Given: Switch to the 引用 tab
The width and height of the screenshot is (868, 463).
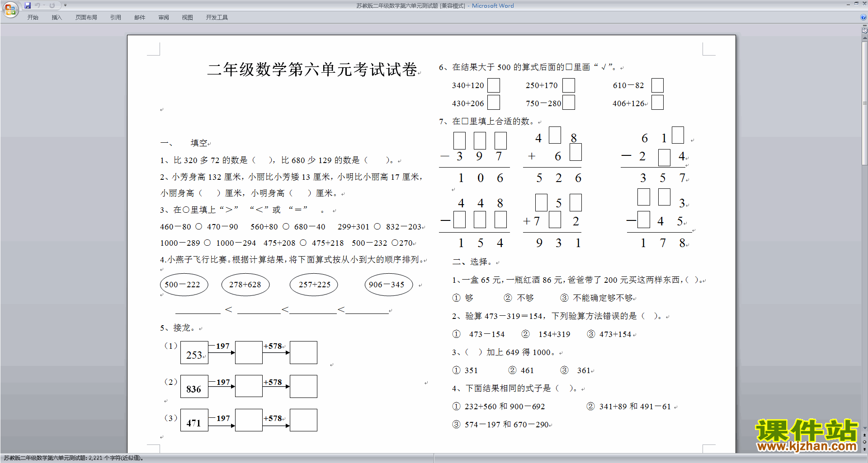Looking at the screenshot, I should [x=116, y=18].
